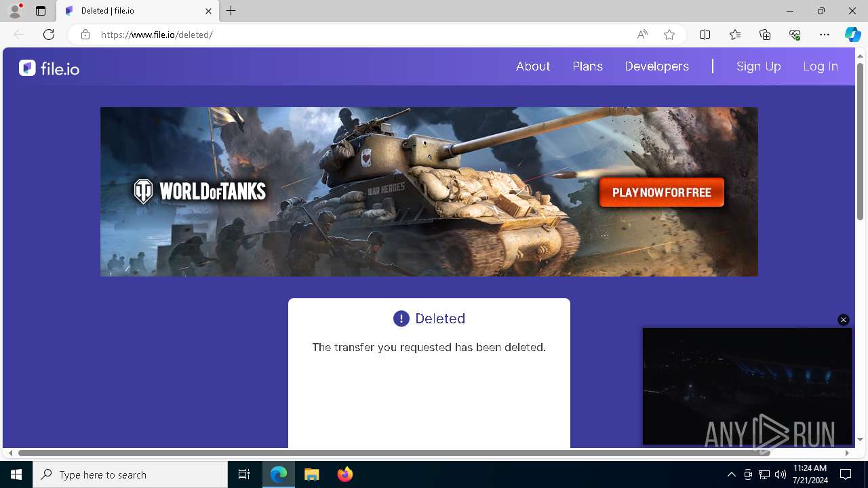Image resolution: width=868 pixels, height=488 pixels.
Task: Open Read aloud feature
Action: pyautogui.click(x=642, y=35)
